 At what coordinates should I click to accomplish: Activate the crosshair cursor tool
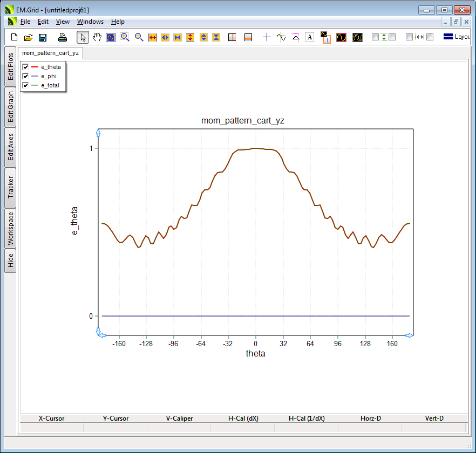click(267, 37)
